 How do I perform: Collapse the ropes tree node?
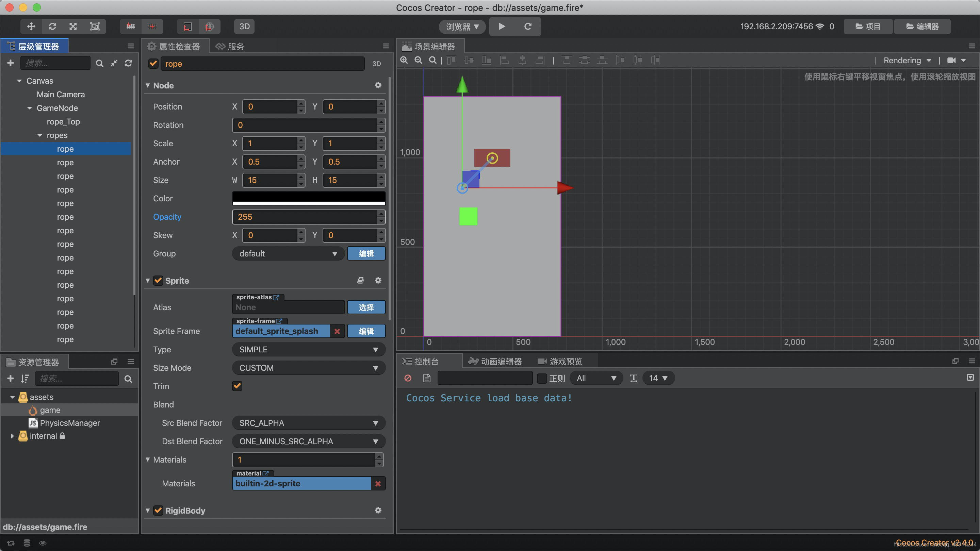(x=40, y=135)
